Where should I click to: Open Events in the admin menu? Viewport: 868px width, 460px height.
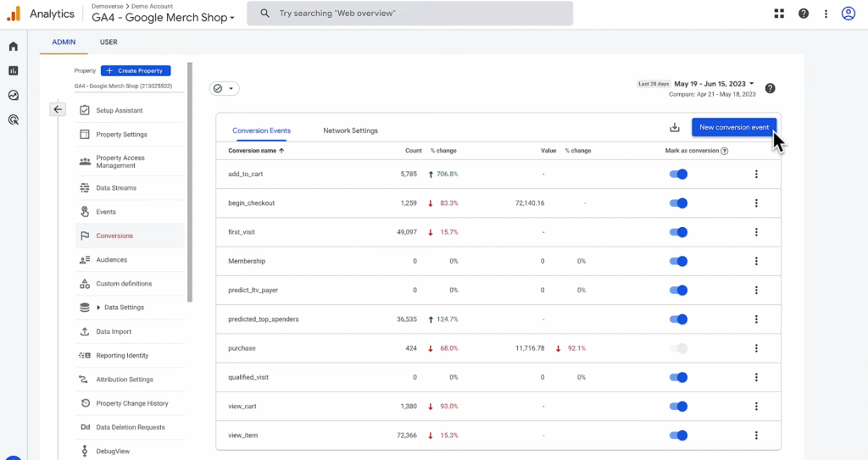[x=130, y=212]
